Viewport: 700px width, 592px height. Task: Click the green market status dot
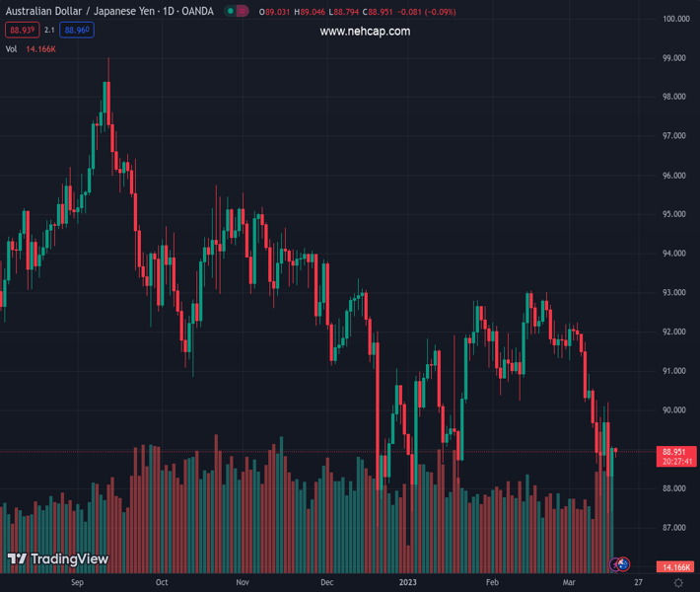tap(231, 11)
